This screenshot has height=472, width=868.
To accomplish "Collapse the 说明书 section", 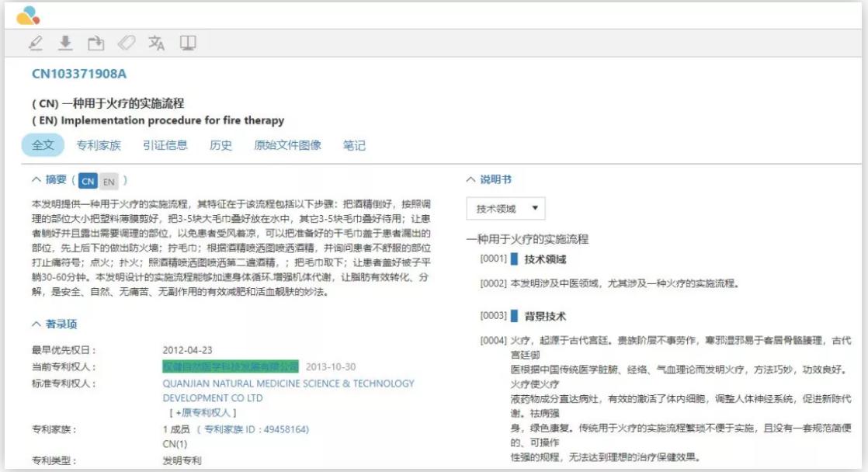I will click(470, 179).
